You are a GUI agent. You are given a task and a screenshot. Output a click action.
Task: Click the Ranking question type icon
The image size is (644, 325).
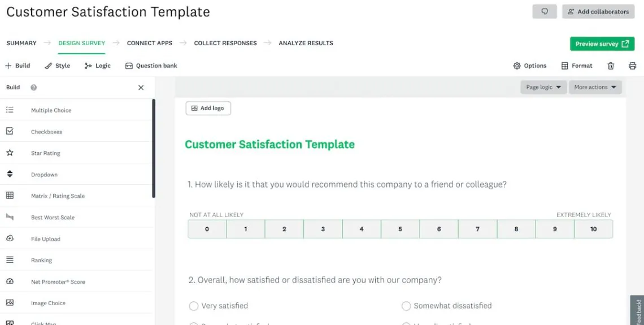click(10, 260)
